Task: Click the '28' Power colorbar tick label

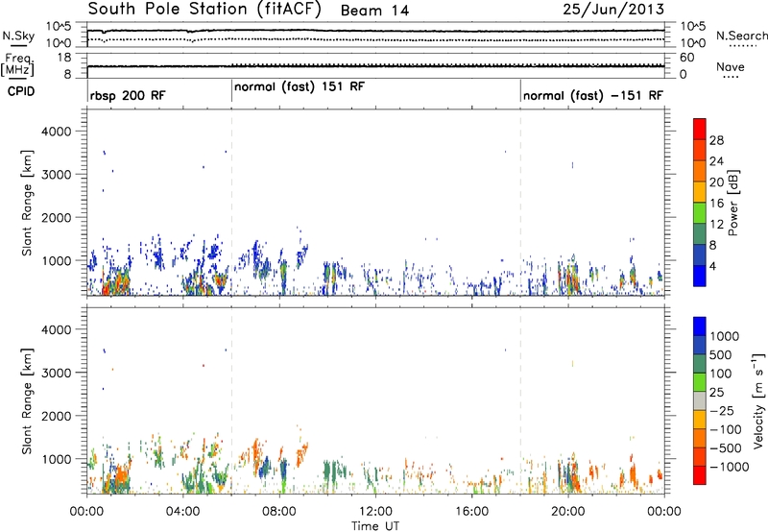Action: 716,140
